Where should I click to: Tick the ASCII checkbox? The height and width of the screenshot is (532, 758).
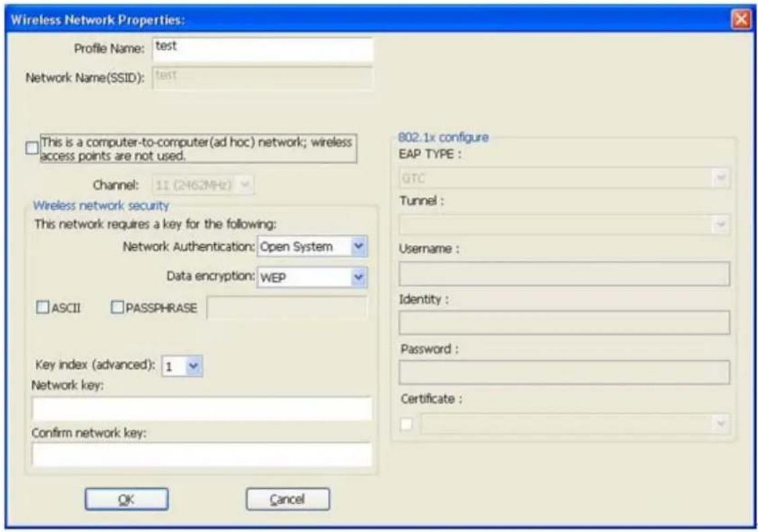point(43,308)
